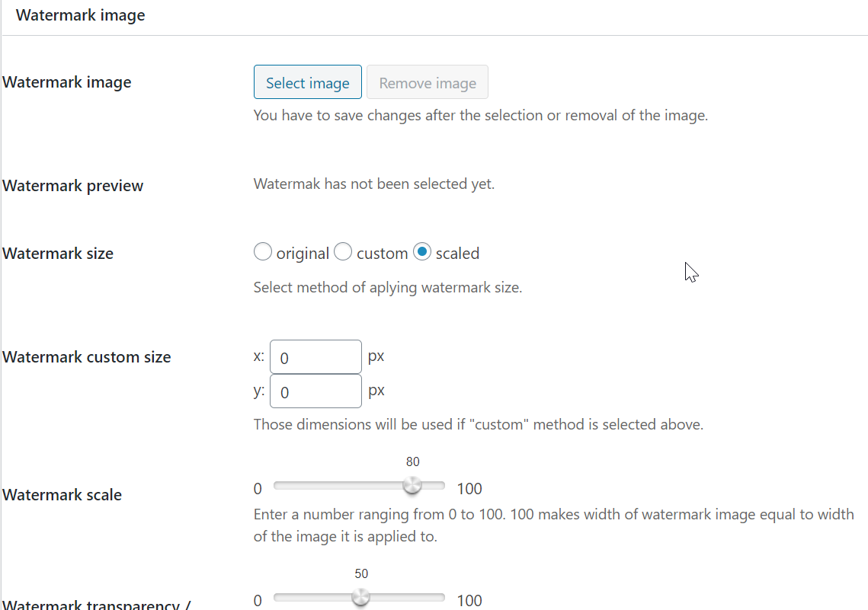The height and width of the screenshot is (610, 868).
Task: Focus the x custom size field
Action: click(315, 357)
